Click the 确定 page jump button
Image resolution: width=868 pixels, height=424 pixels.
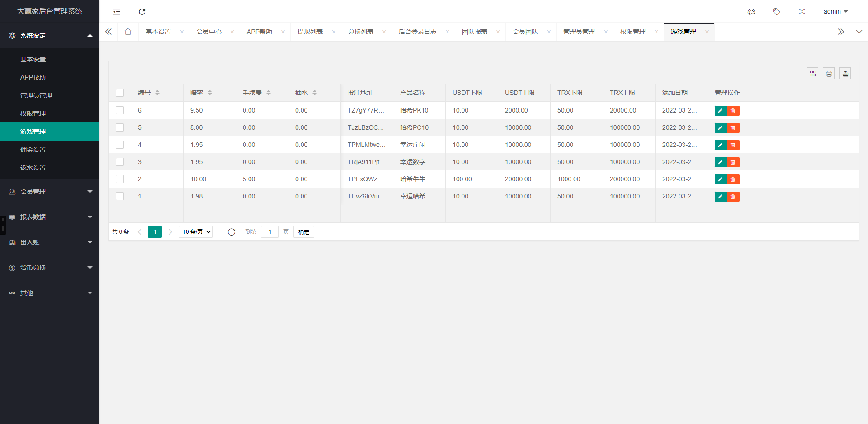[304, 232]
